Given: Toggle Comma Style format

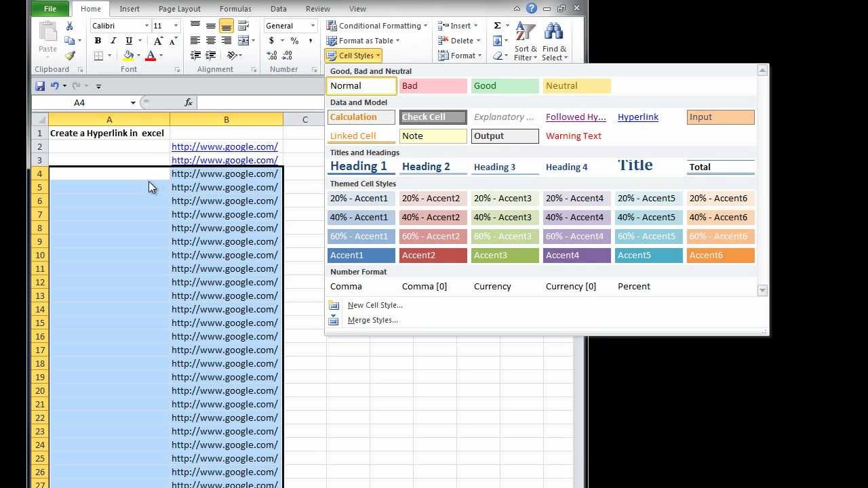Looking at the screenshot, I should pyautogui.click(x=309, y=41).
